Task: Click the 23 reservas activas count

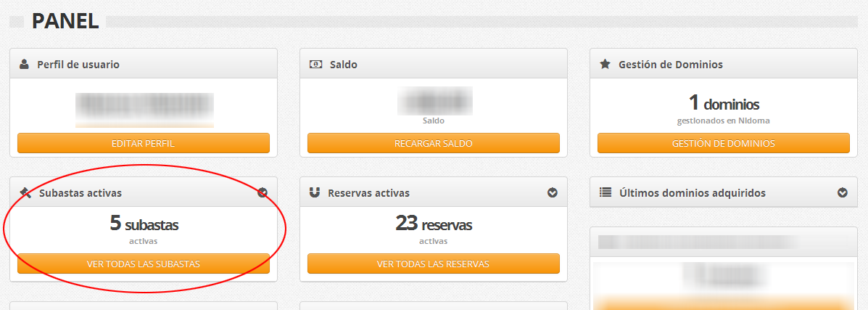Action: pyautogui.click(x=434, y=224)
